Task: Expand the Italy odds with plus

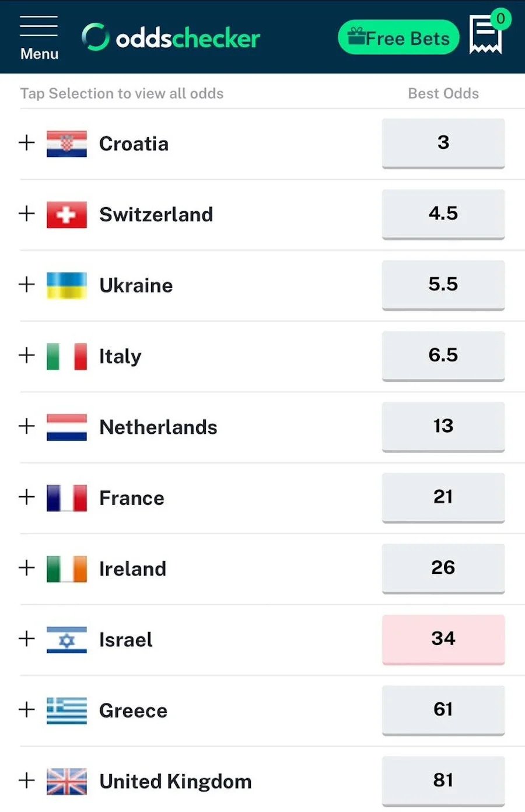Action: pyautogui.click(x=27, y=356)
